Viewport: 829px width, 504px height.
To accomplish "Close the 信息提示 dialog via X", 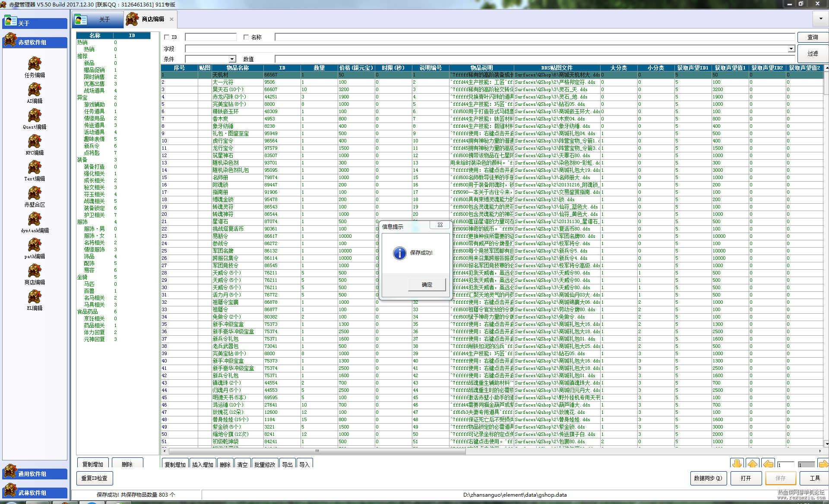I will point(440,225).
